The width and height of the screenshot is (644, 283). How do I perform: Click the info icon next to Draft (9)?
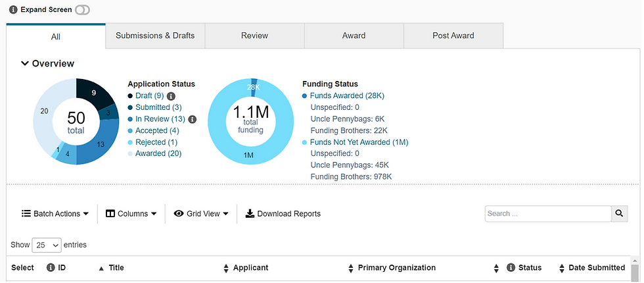tap(171, 96)
